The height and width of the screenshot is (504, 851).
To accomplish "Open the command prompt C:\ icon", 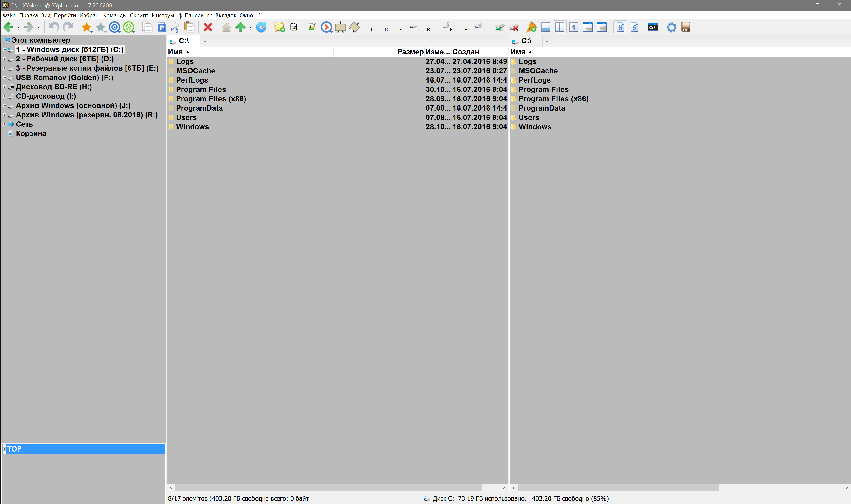I will click(653, 27).
